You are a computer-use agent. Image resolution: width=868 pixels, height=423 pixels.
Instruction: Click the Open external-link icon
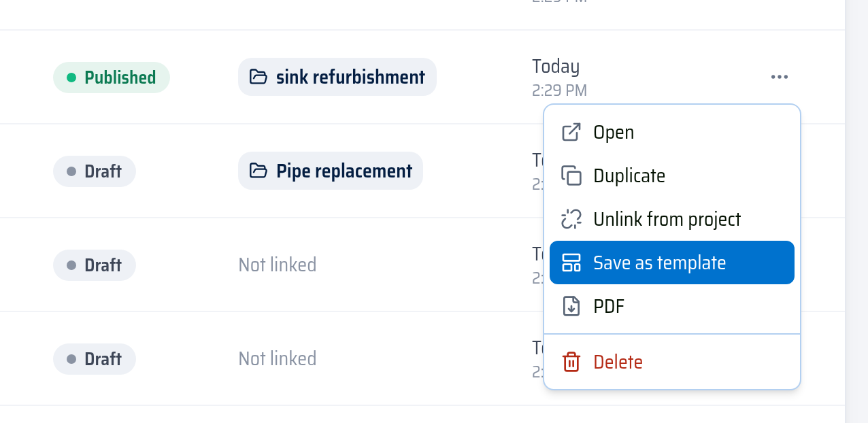[571, 132]
